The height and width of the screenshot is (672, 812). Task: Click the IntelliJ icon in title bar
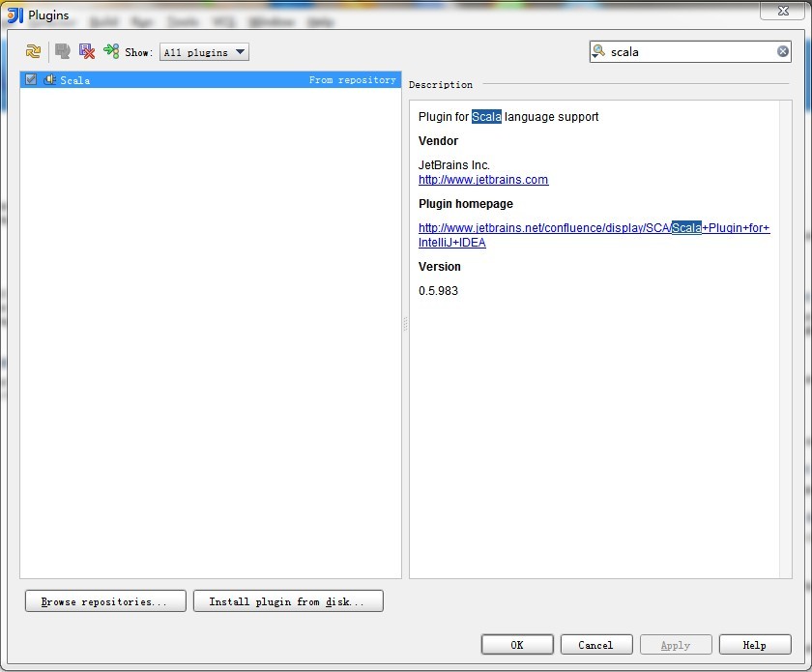pyautogui.click(x=15, y=15)
